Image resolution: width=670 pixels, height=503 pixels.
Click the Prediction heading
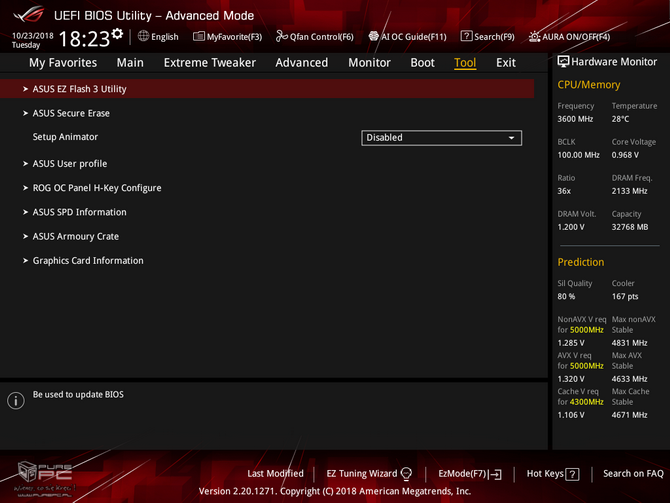click(581, 262)
